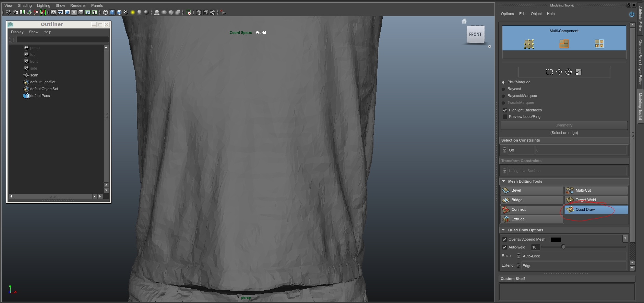Image resolution: width=644 pixels, height=303 pixels.
Task: Choose the move tool icon in toolkit
Action: click(559, 72)
